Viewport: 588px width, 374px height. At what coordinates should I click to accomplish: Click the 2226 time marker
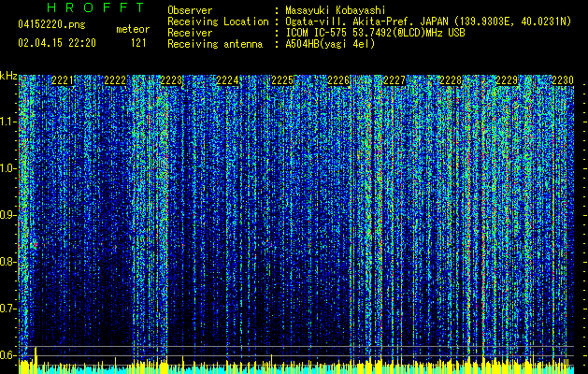point(338,80)
